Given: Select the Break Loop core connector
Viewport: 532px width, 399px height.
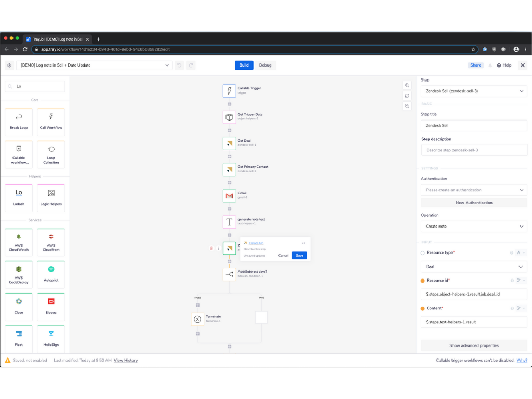Looking at the screenshot, I should tap(19, 122).
